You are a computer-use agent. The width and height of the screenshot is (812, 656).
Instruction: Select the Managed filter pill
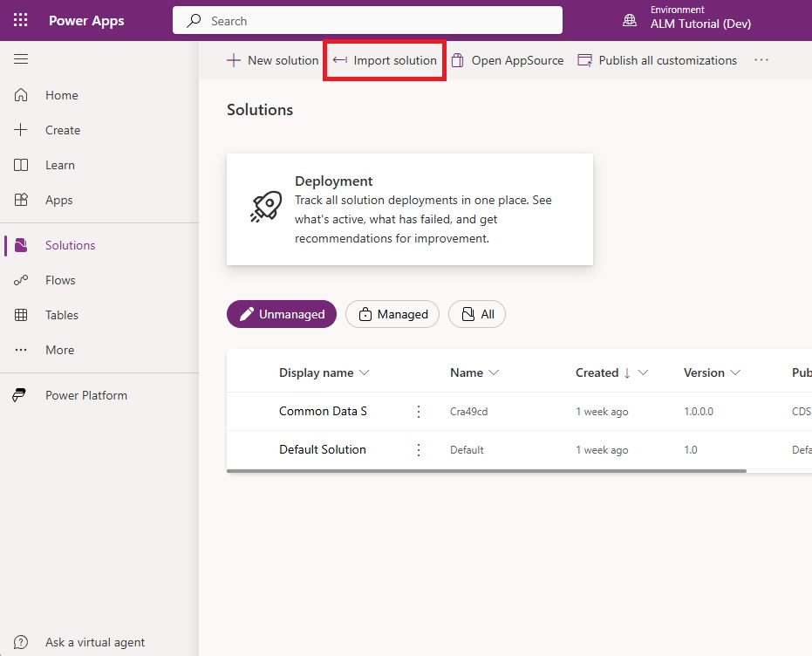392,314
